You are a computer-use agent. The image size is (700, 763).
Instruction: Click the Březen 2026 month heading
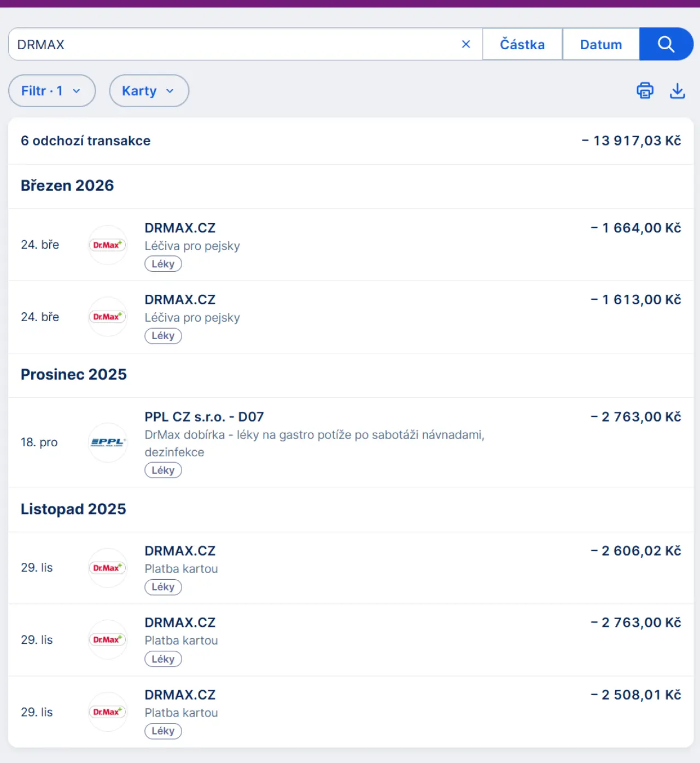pyautogui.click(x=67, y=185)
